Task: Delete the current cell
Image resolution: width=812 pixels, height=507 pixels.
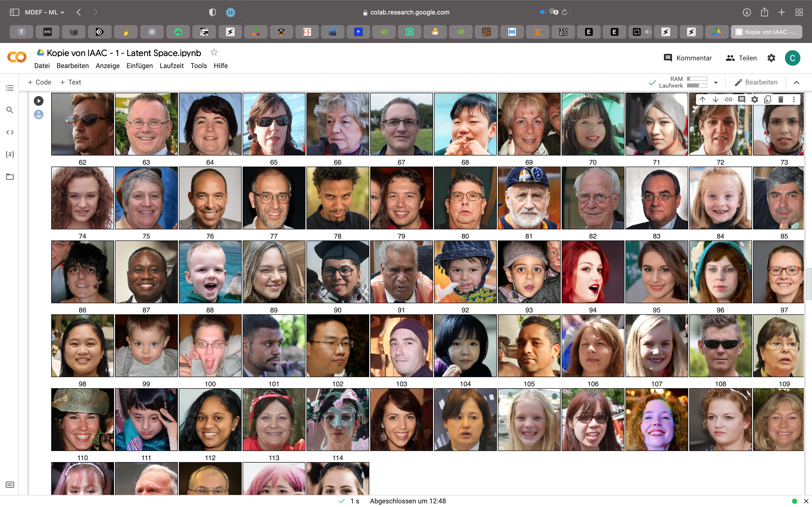Action: point(780,99)
